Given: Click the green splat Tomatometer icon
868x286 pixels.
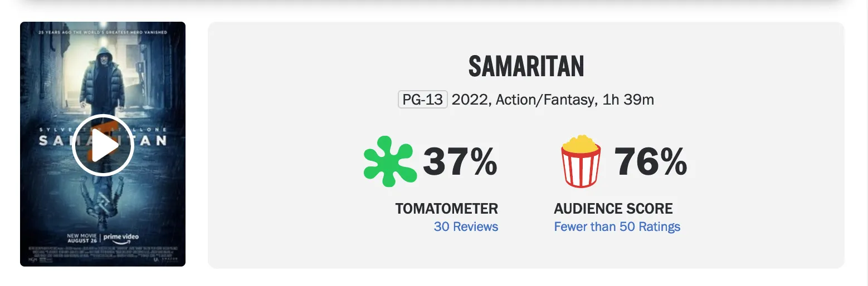Looking at the screenshot, I should [x=389, y=161].
